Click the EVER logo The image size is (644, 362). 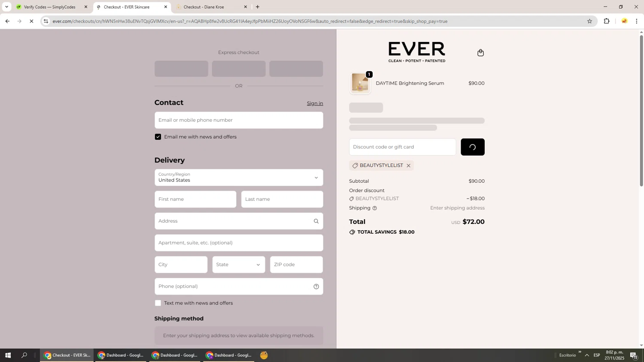pyautogui.click(x=417, y=52)
